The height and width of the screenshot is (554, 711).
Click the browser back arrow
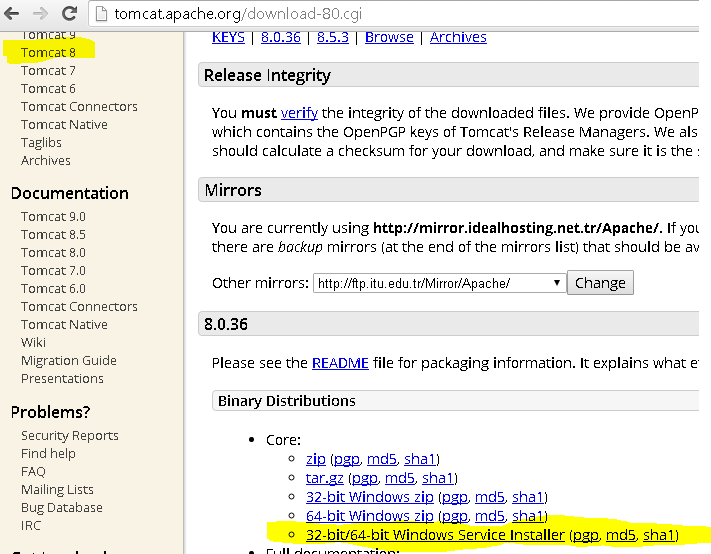(x=11, y=14)
